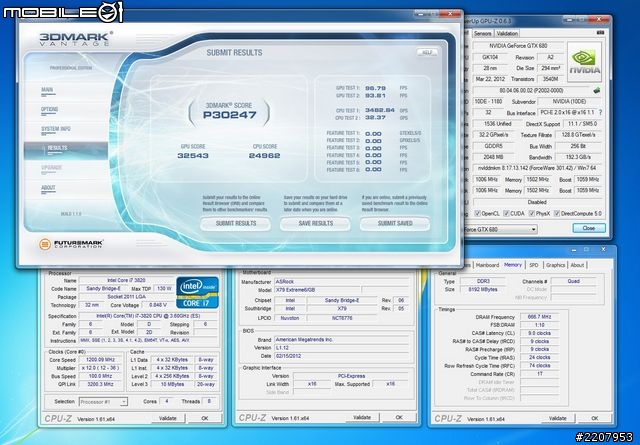This screenshot has width=640, height=445.
Task: Click the Save Results button
Action: [x=316, y=223]
